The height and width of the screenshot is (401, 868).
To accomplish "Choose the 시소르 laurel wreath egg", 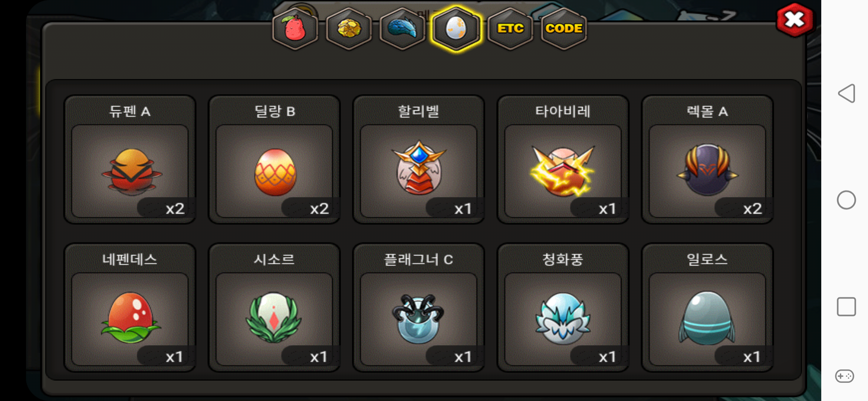I will tap(274, 307).
